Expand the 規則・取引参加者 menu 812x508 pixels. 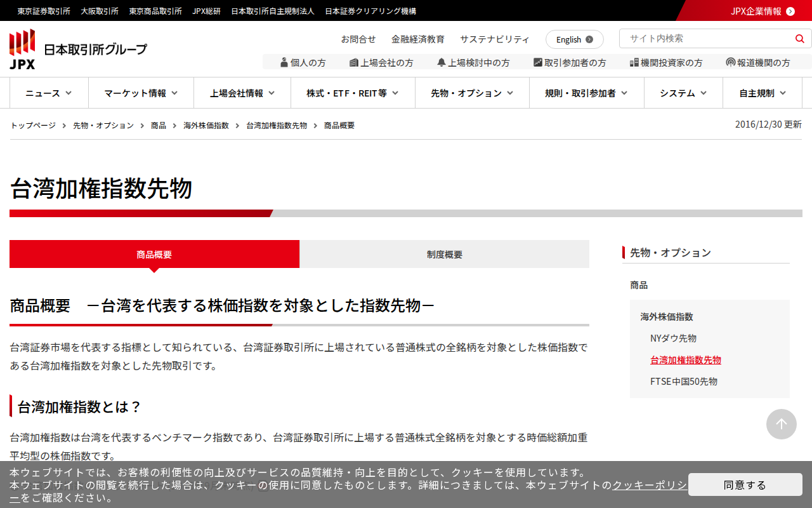coord(587,93)
